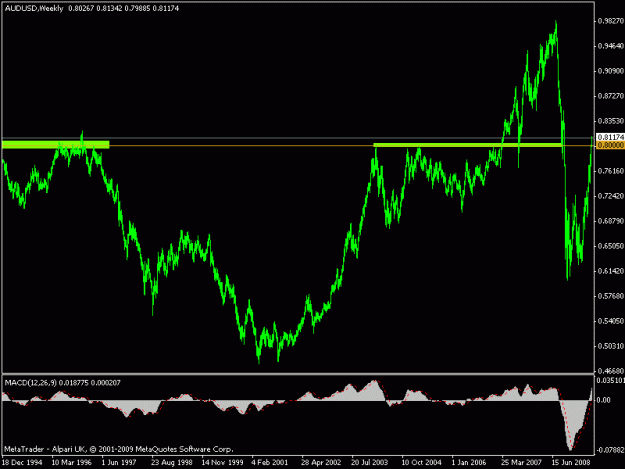This screenshot has width=625, height=469.
Task: Click the 0.72420 price axis label
Action: click(611, 196)
